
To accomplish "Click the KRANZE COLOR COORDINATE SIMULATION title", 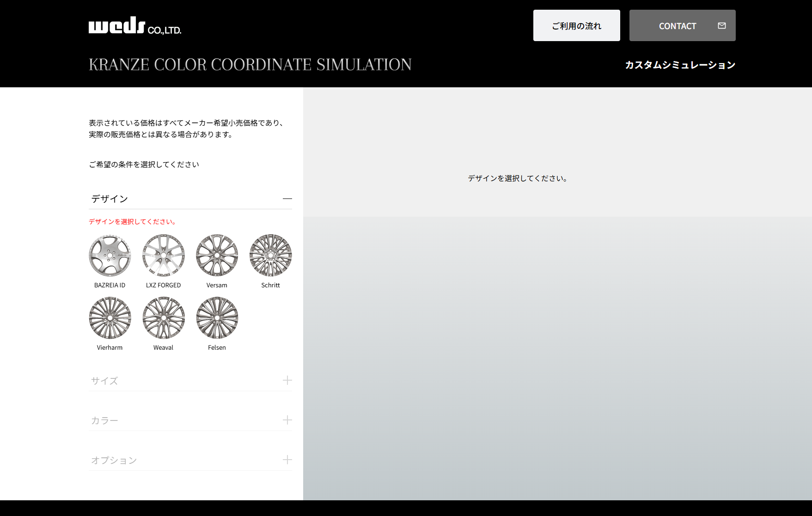I will click(250, 65).
